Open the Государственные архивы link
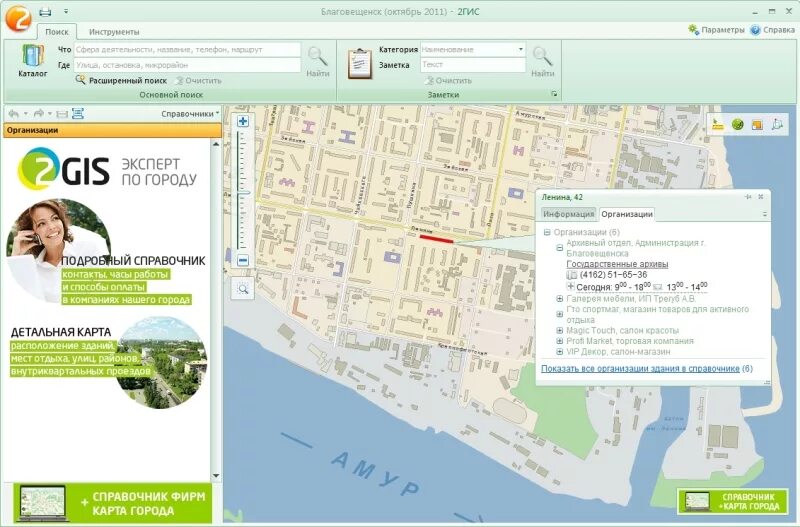The image size is (800, 527). [x=617, y=264]
